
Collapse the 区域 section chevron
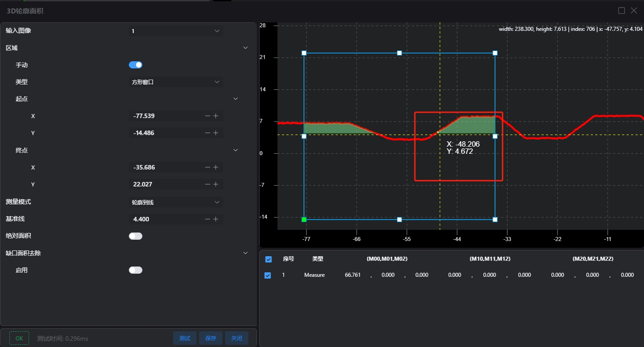pos(245,48)
